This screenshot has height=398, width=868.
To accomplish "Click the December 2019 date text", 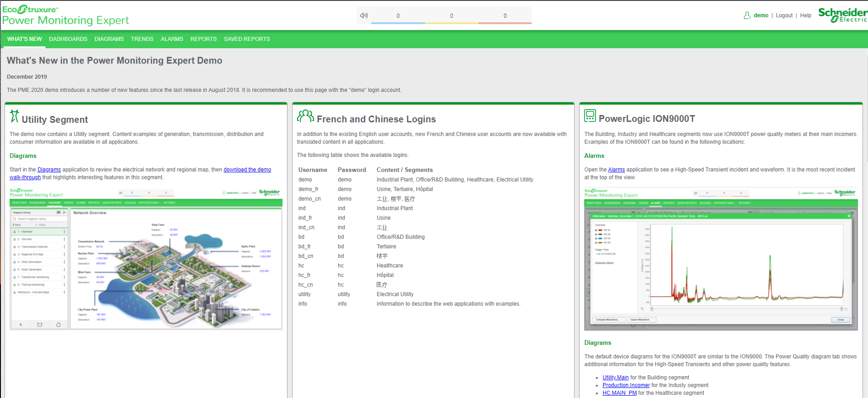I will pos(27,77).
